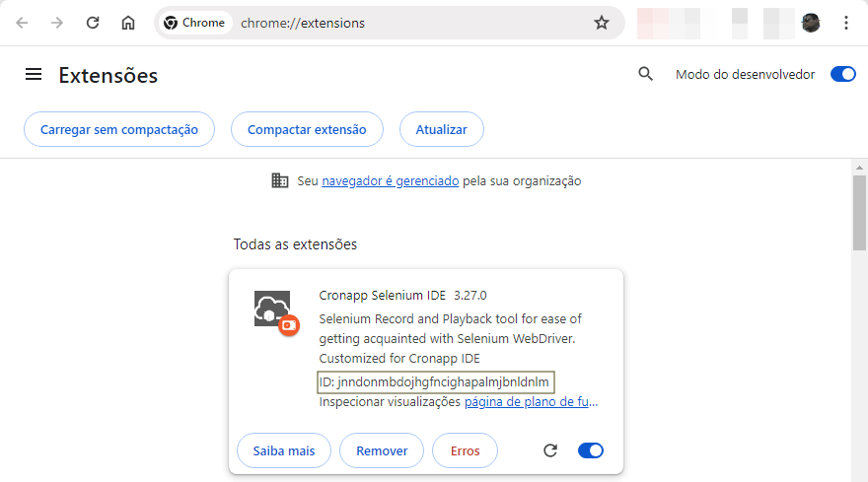868x482 pixels.
Task: Click the search extensions magnifier icon
Action: pos(645,74)
